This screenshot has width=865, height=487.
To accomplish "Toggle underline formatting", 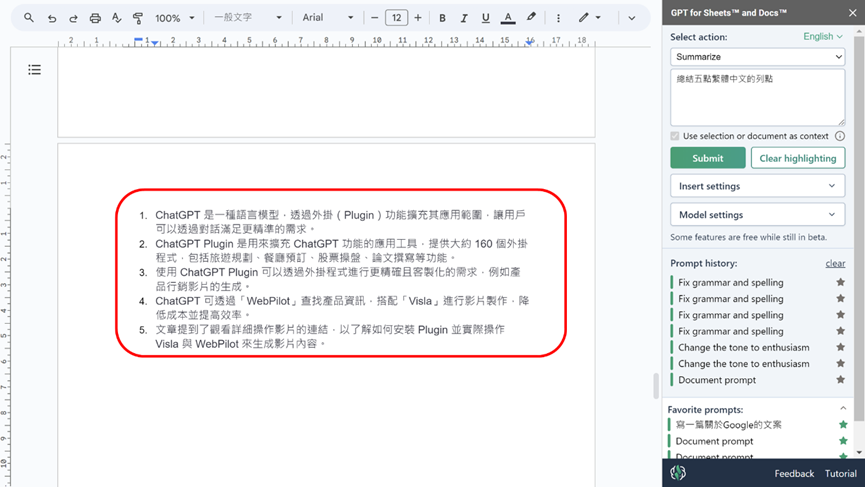I will click(x=485, y=18).
